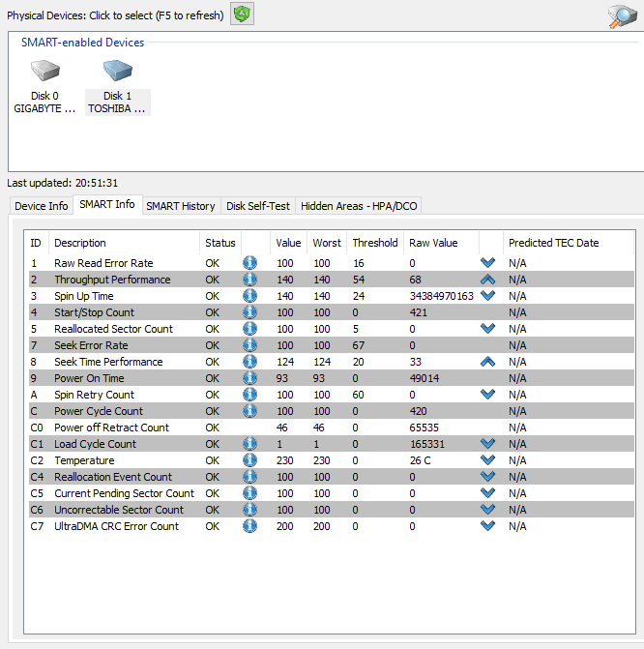Image resolution: width=644 pixels, height=649 pixels.
Task: Click temperature raw value 26 C
Action: pos(420,460)
